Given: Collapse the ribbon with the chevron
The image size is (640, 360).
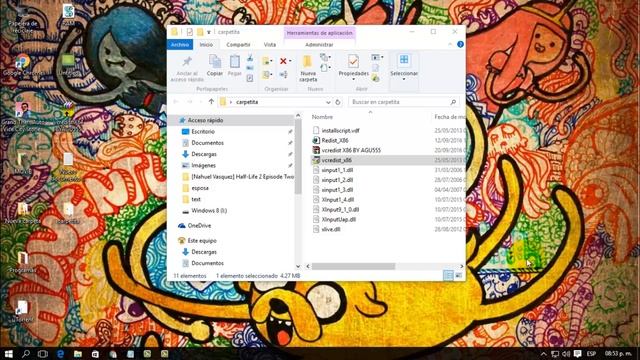Looking at the screenshot, I should click(x=450, y=44).
